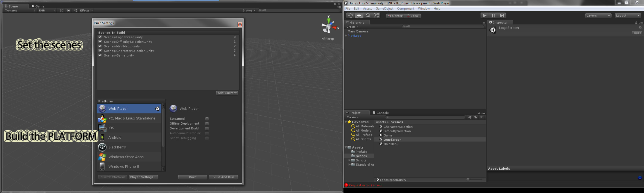Open RGB render mode dropdown
Screen dimensions: 644x193
(47, 11)
